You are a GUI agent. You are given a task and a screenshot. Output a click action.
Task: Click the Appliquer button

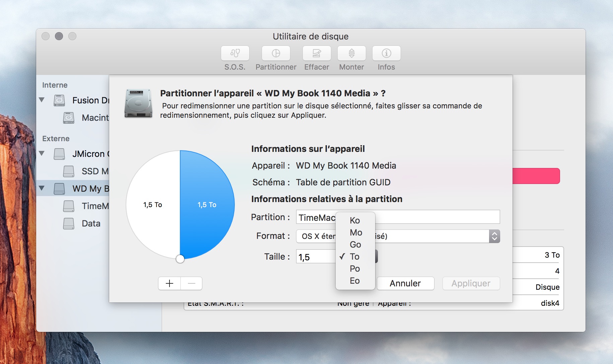(471, 283)
